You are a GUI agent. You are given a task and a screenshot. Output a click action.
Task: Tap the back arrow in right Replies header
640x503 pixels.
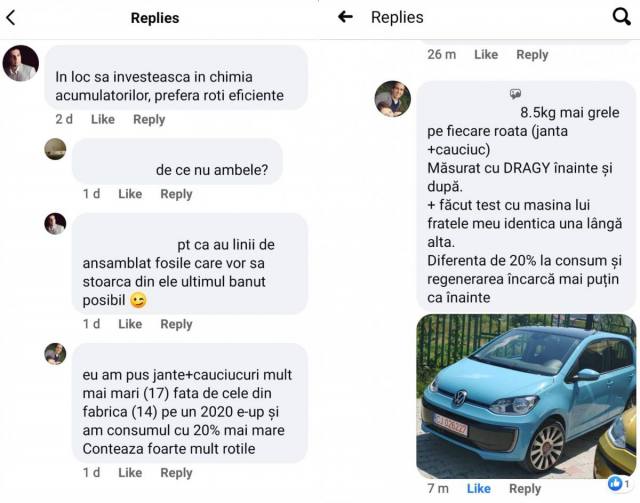(x=345, y=17)
